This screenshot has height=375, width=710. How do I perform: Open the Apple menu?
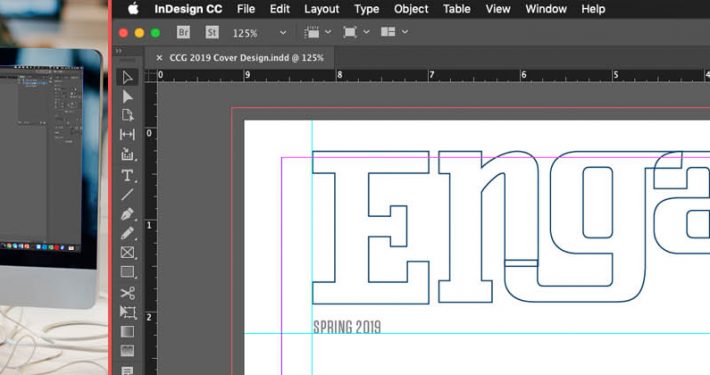(x=133, y=9)
